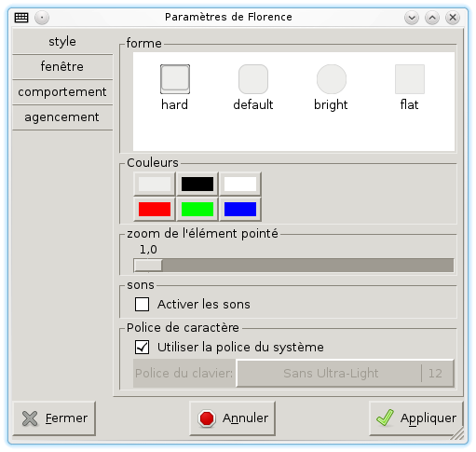Image resolution: width=476 pixels, height=452 pixels.
Task: Enable the Activer les sons checkbox
Action: 142,304
